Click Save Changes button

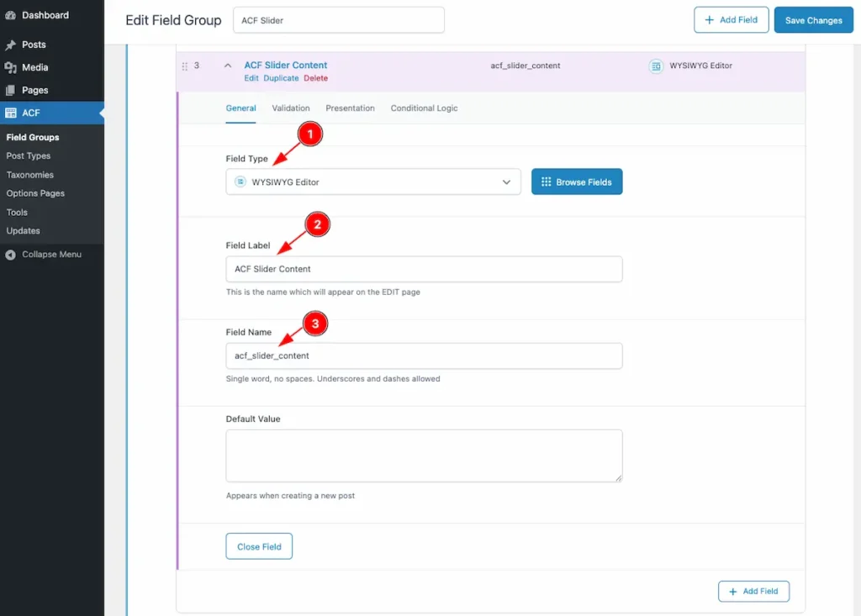812,20
